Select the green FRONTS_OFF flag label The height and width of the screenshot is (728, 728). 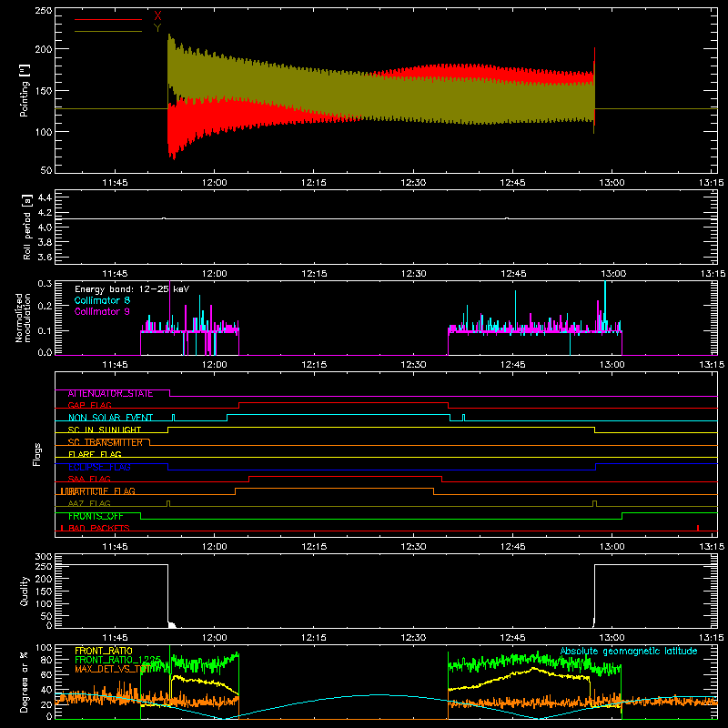pyautogui.click(x=96, y=516)
